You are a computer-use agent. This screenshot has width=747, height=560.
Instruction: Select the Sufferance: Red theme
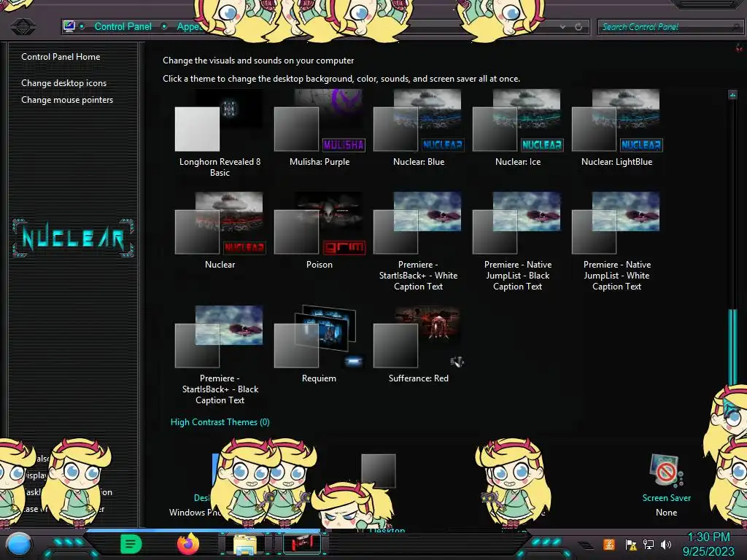click(x=418, y=345)
